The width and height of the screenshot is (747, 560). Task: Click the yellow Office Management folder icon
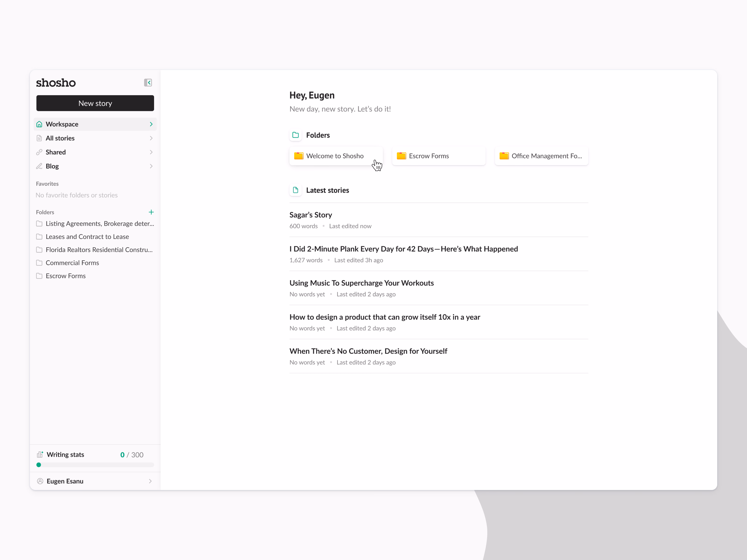point(504,156)
